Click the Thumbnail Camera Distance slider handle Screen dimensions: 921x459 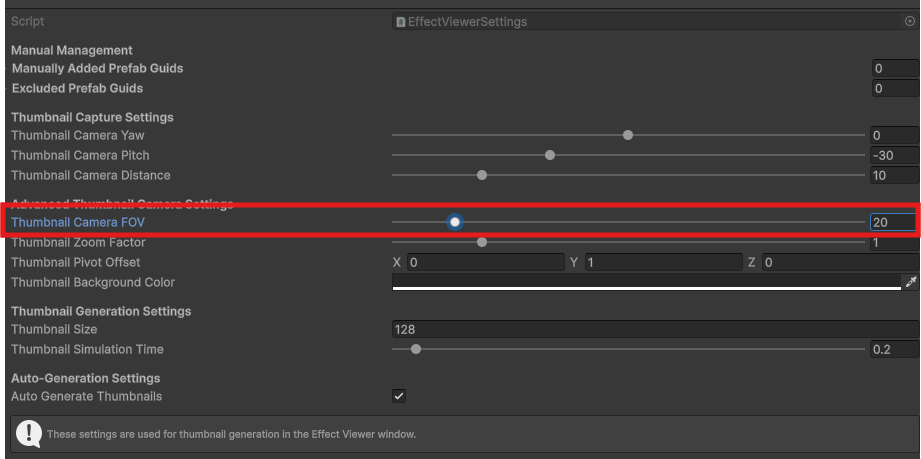coord(482,175)
